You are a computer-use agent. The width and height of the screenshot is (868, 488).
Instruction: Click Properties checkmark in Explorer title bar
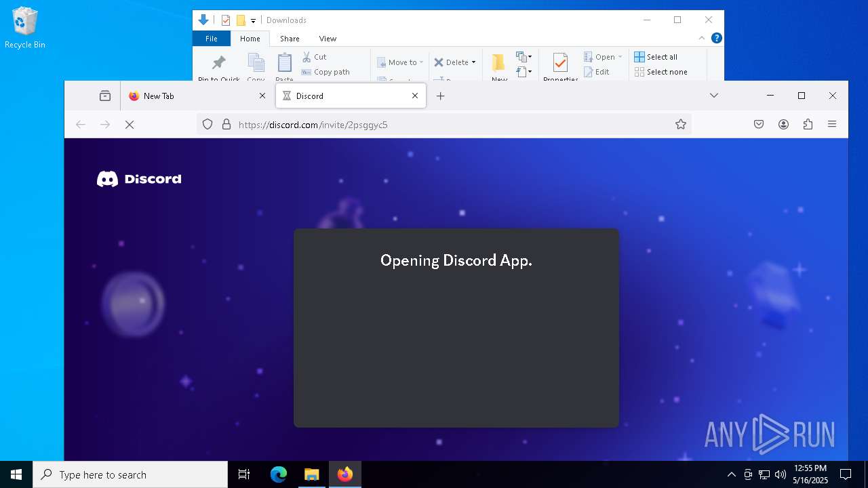coord(226,20)
